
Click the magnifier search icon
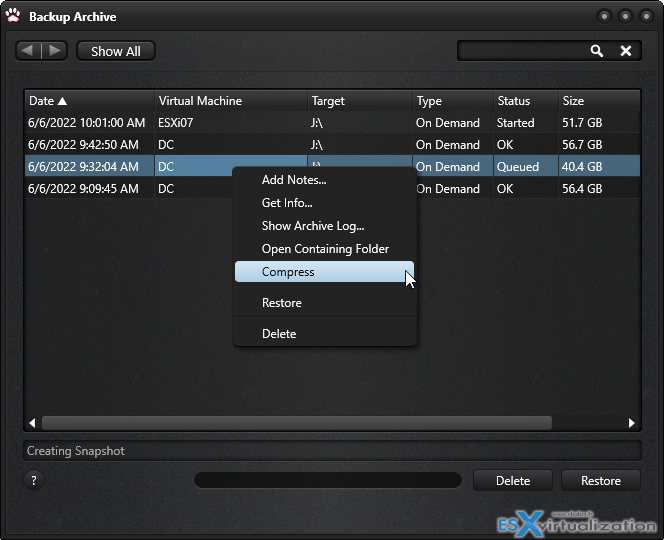pyautogui.click(x=597, y=51)
